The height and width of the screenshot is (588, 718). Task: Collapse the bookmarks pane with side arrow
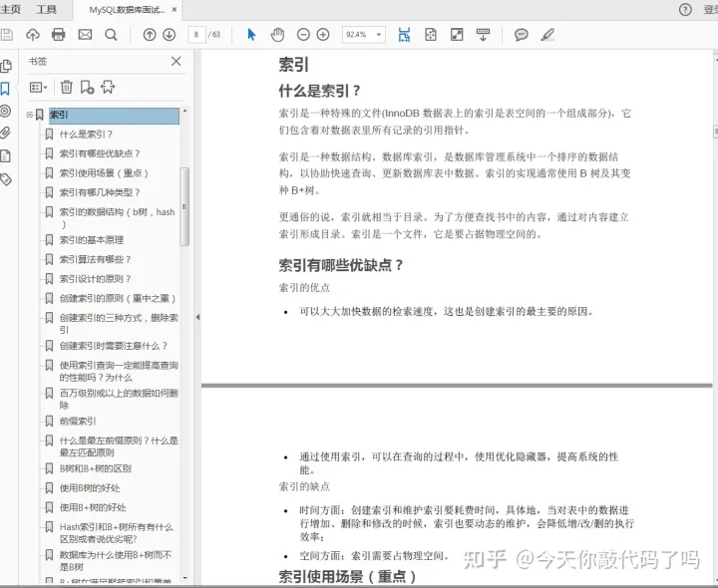coord(197,317)
